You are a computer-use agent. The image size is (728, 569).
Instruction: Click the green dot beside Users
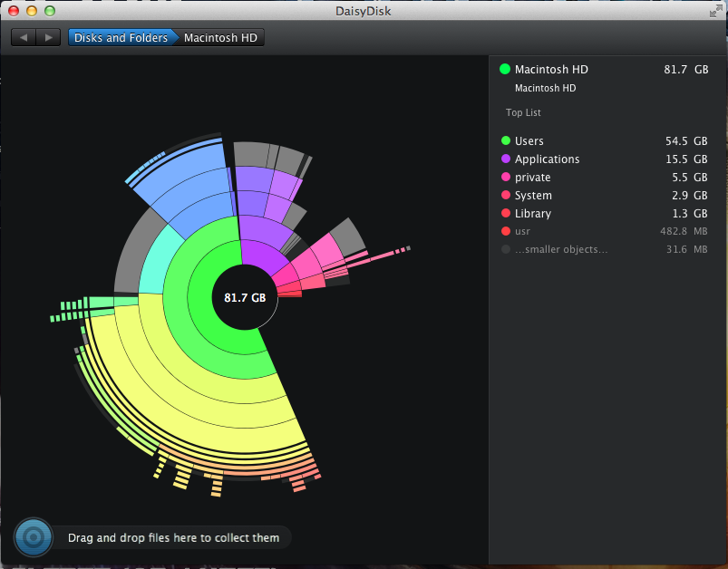pos(506,140)
